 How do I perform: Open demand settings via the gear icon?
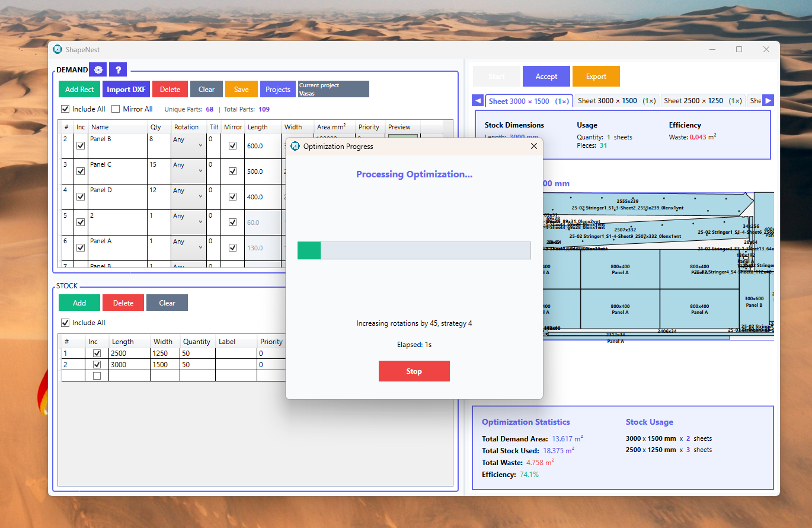pos(97,69)
